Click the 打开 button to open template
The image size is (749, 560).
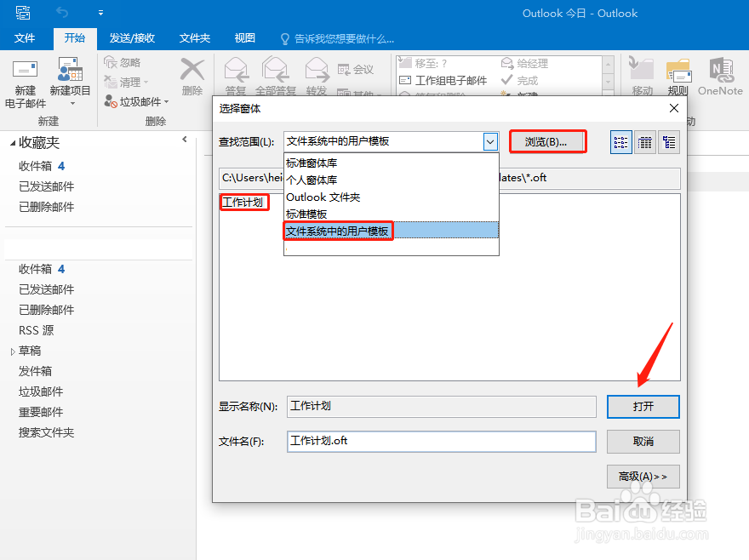tap(643, 407)
